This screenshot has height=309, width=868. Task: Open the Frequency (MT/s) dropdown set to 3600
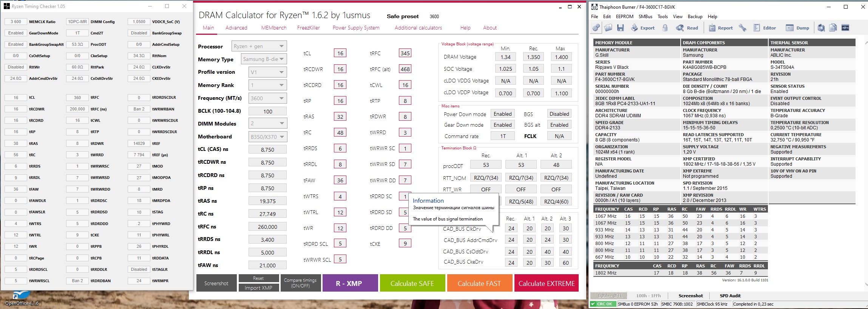267,98
